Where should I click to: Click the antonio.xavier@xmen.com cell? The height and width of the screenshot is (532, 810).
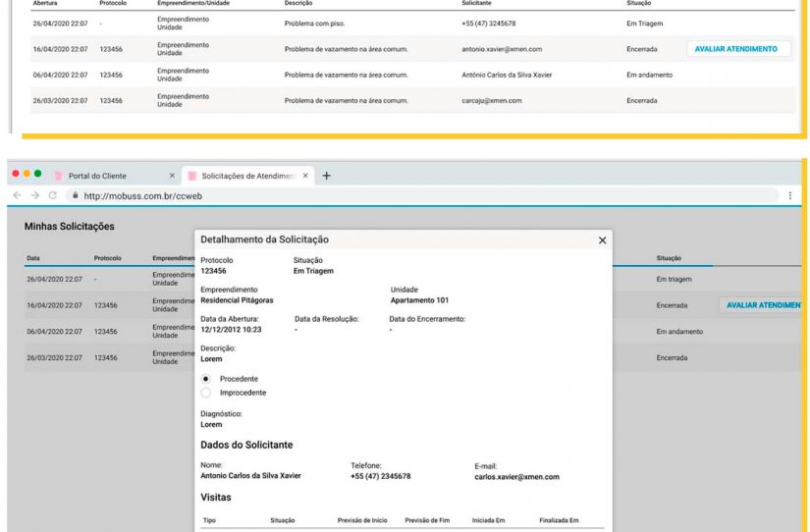point(502,49)
